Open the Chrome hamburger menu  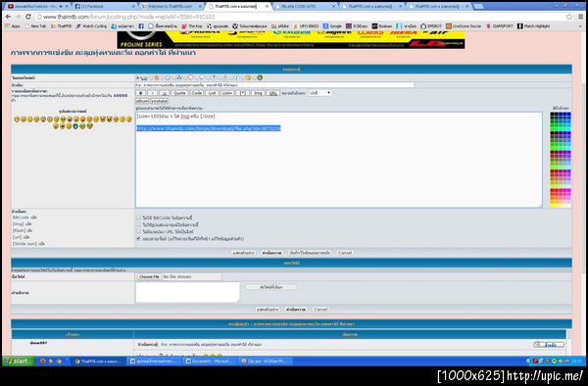click(581, 17)
